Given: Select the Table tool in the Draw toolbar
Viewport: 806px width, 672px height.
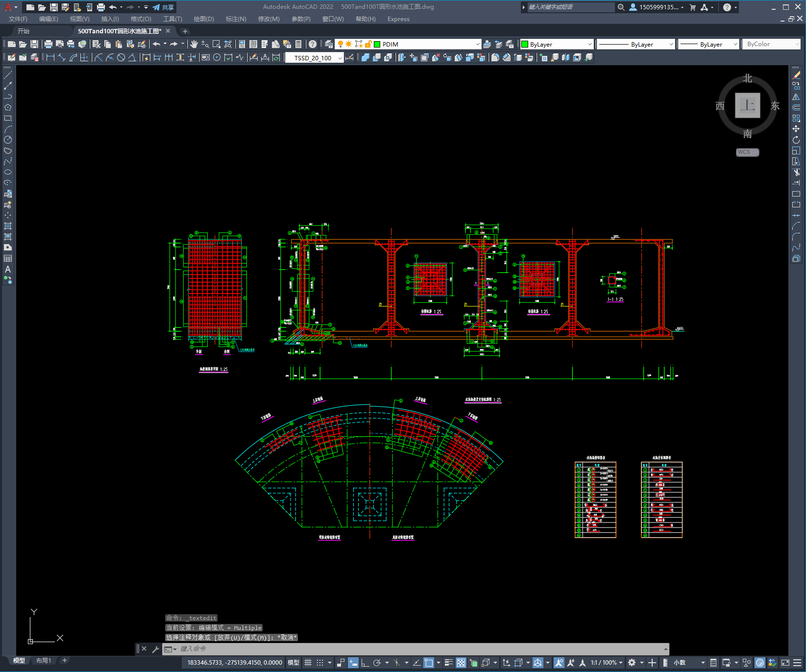Looking at the screenshot, I should tap(8, 258).
